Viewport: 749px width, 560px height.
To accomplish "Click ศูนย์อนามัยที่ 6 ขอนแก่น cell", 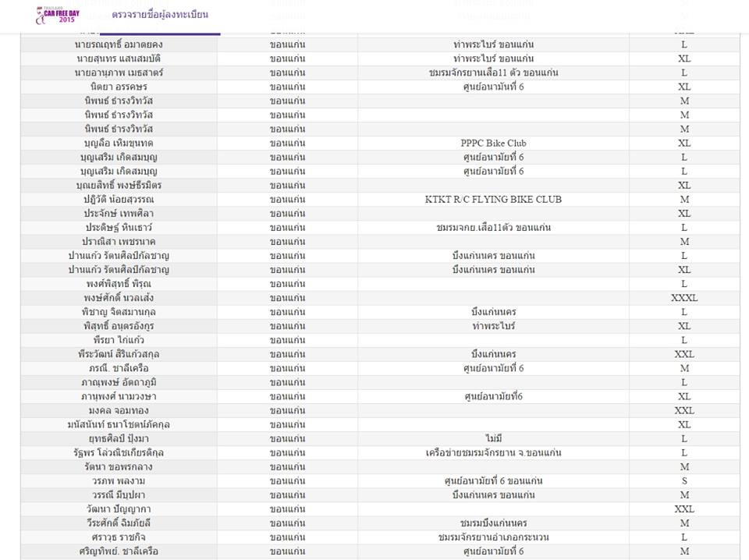I will click(x=493, y=480).
